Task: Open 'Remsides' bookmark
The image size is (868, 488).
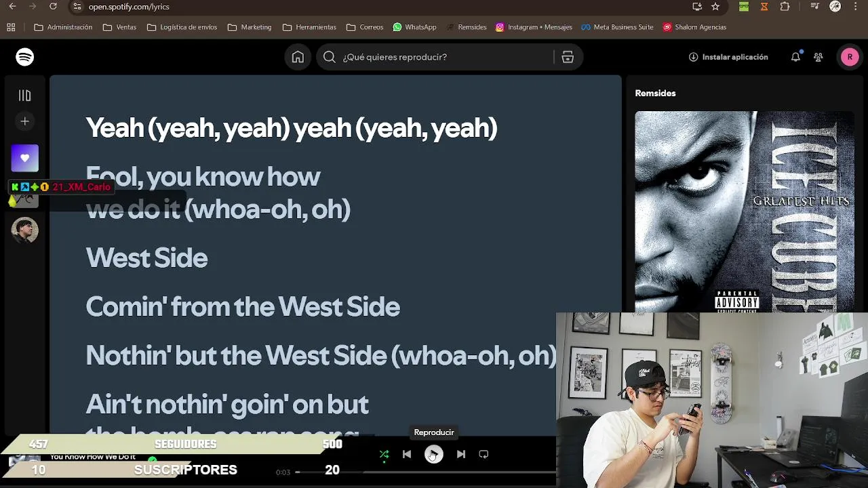Action: 466,27
